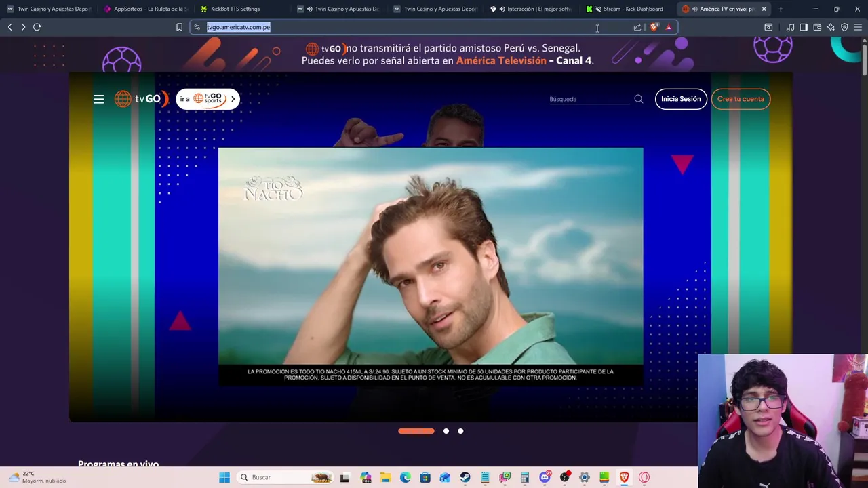Open site settings icon beside the URL
868x488 pixels.
coord(197,27)
